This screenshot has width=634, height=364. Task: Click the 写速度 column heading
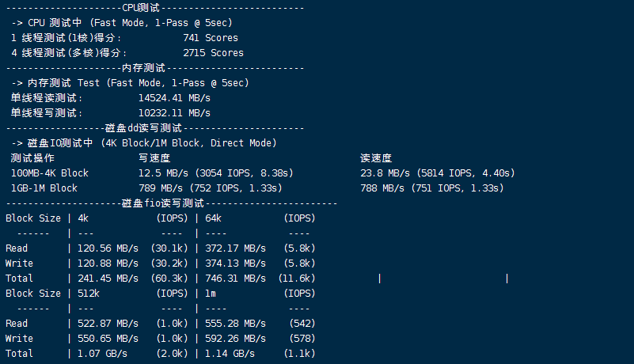coord(154,158)
